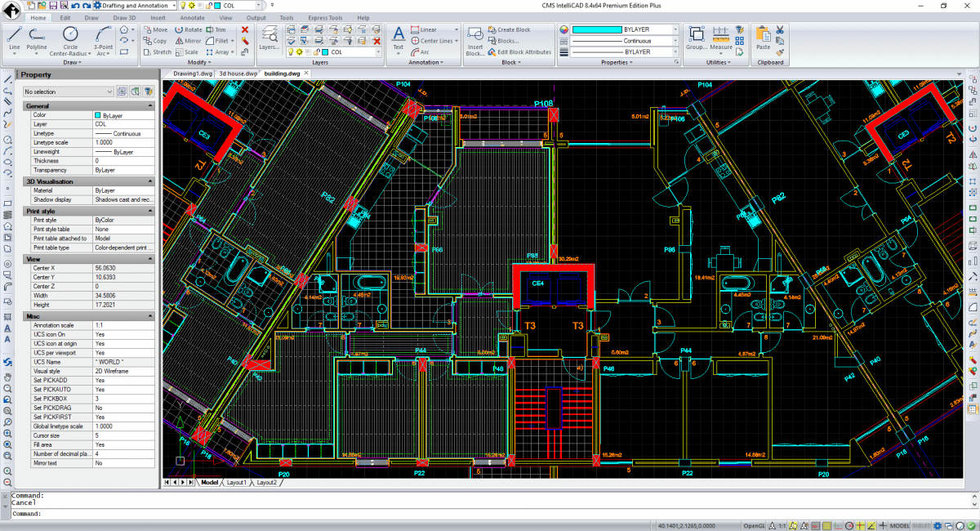Click the Measure tool in Utilities
The width and height of the screenshot is (980, 531).
click(x=722, y=36)
